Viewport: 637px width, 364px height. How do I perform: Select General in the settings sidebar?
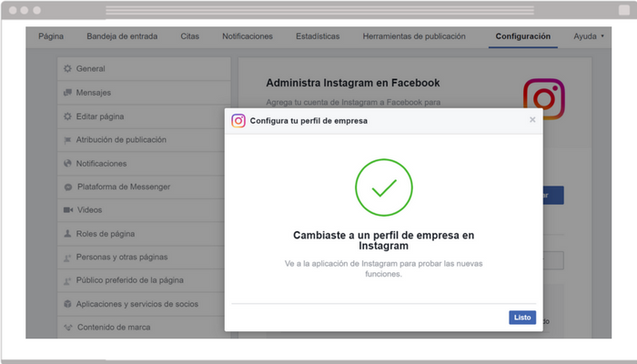click(x=144, y=68)
